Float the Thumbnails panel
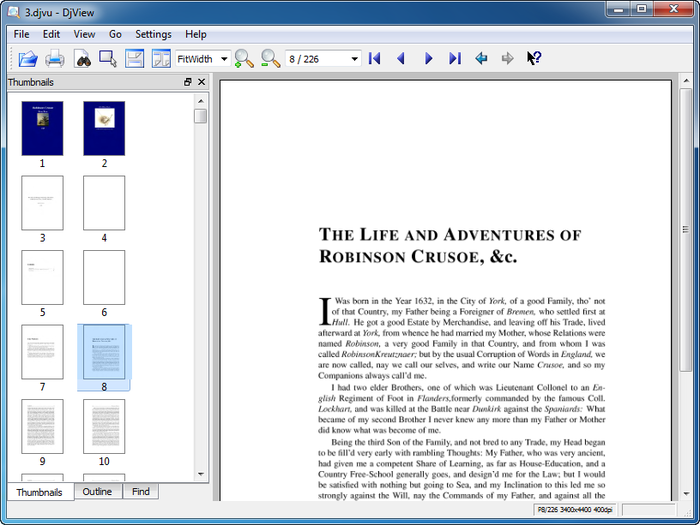Screen dimensions: 700x525 188,82
